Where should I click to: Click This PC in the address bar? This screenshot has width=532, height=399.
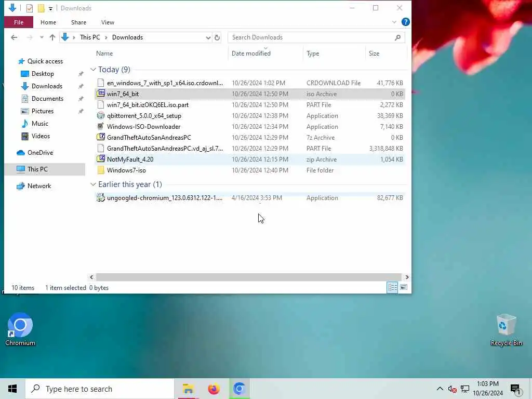[x=90, y=37]
